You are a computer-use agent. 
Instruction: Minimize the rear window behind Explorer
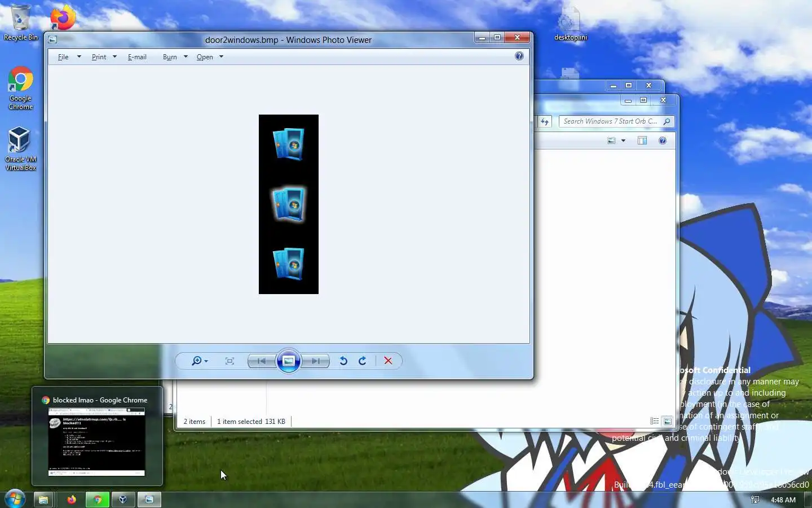pos(614,85)
